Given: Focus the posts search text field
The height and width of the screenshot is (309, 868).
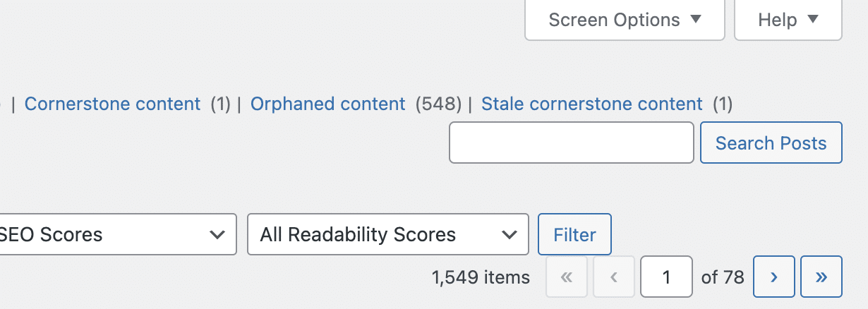Looking at the screenshot, I should tap(572, 143).
